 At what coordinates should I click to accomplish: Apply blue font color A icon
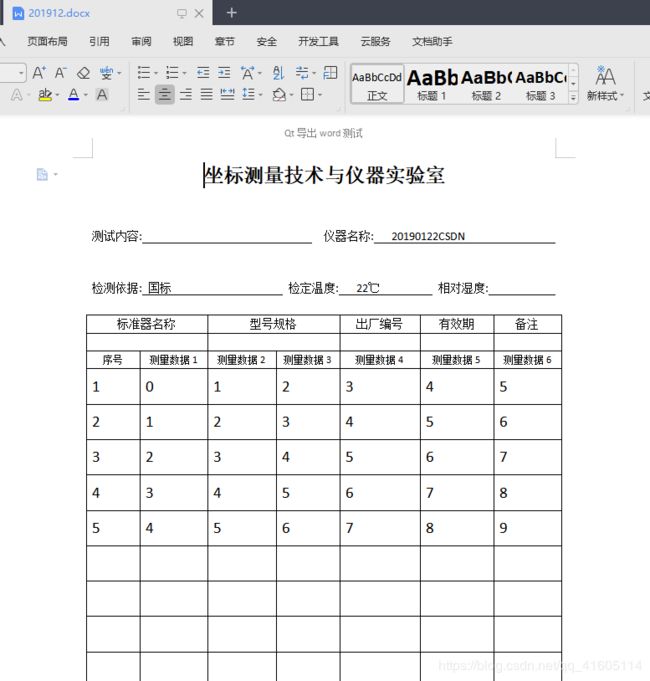pyautogui.click(x=73, y=95)
